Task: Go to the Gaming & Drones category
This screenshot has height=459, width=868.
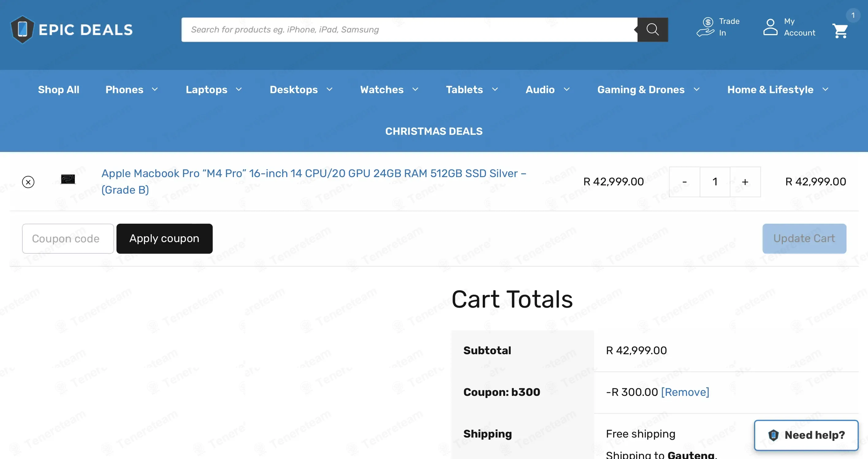Action: 641,89
